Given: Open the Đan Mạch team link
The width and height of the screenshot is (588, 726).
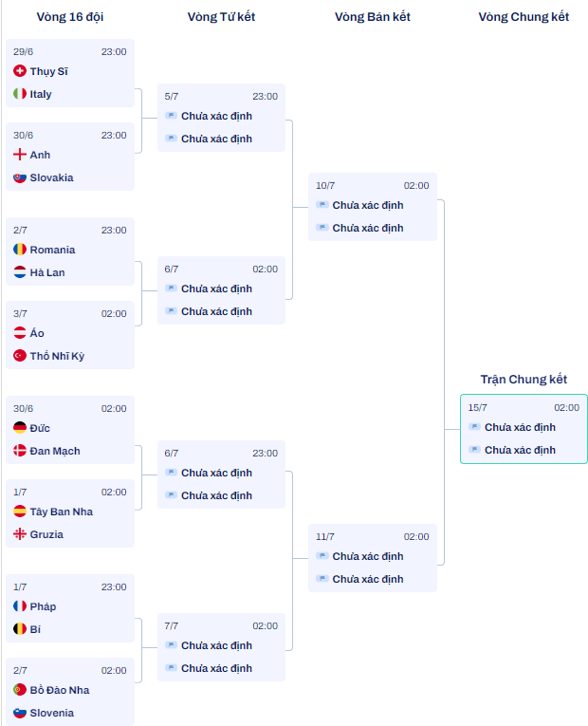Looking at the screenshot, I should coord(55,451).
